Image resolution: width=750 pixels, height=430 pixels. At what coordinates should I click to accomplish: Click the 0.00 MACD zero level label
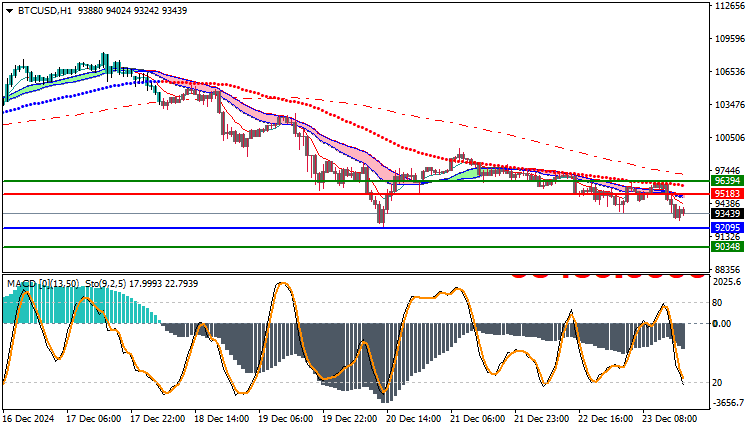tap(721, 324)
